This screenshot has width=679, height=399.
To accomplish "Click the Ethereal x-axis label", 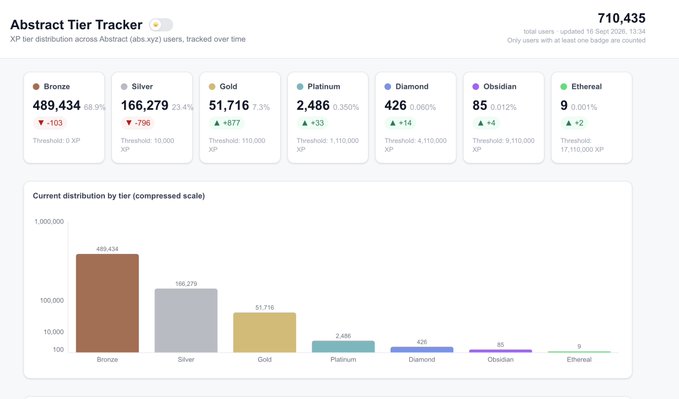I will [x=579, y=360].
